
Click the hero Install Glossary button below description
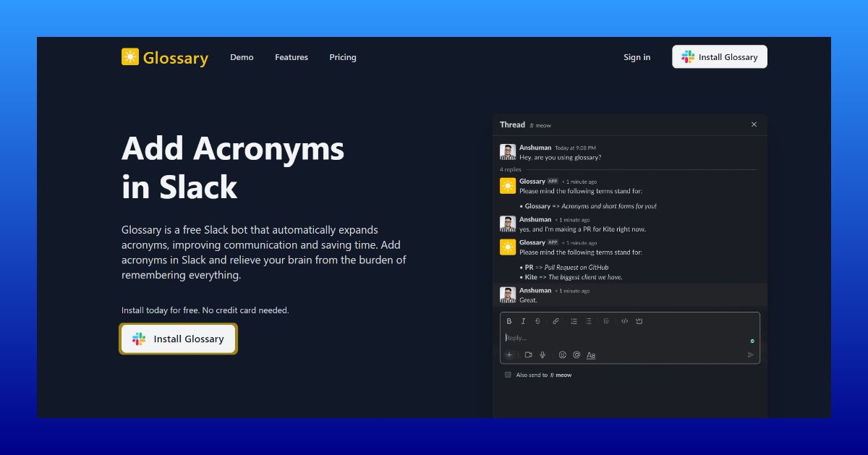(179, 339)
